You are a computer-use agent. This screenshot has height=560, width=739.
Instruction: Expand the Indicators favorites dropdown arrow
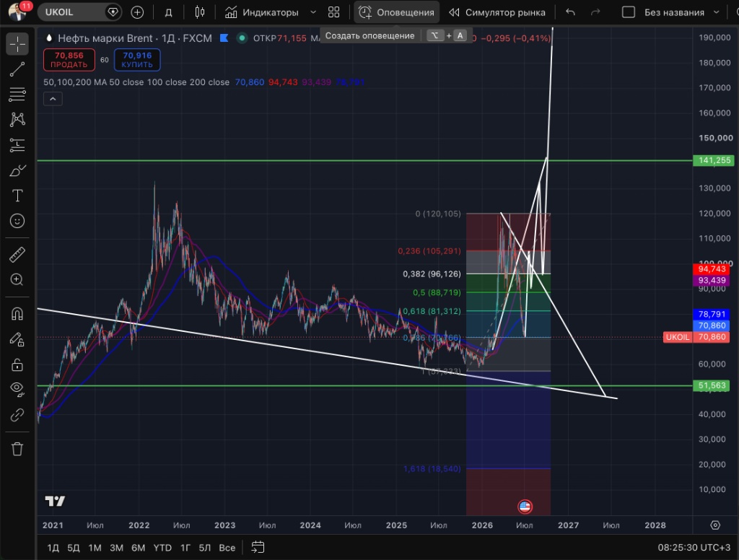click(313, 12)
